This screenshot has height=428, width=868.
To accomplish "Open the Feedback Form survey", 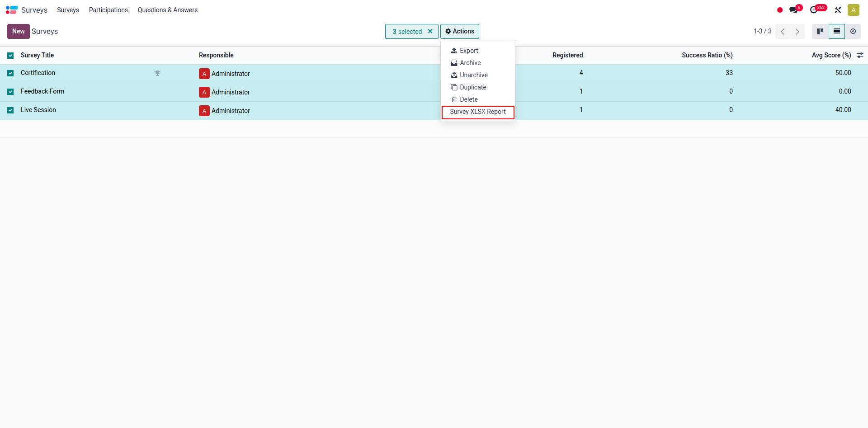I will 42,91.
